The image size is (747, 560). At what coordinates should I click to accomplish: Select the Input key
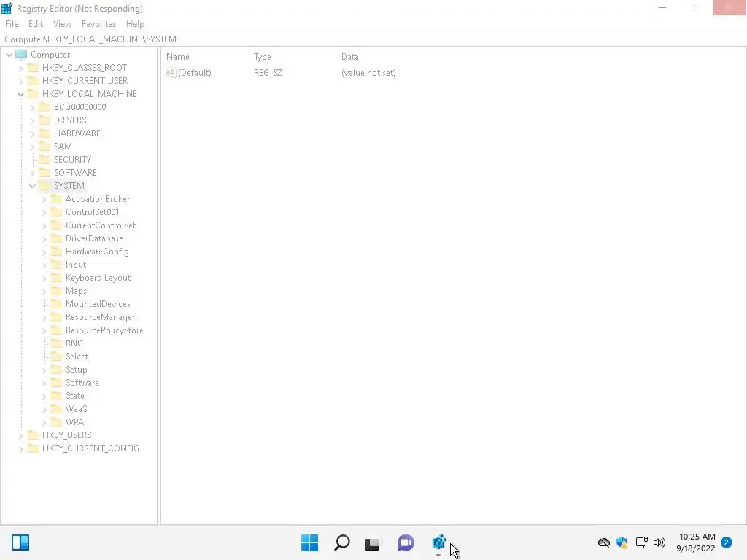76,264
